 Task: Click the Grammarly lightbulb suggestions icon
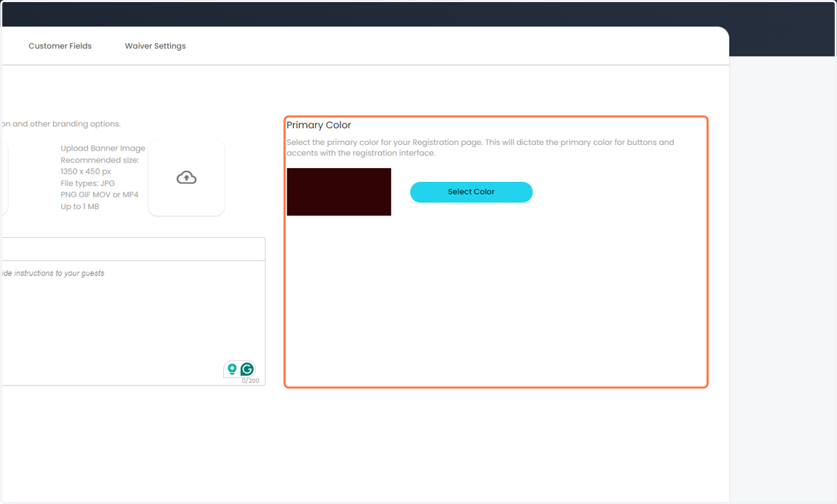click(232, 369)
